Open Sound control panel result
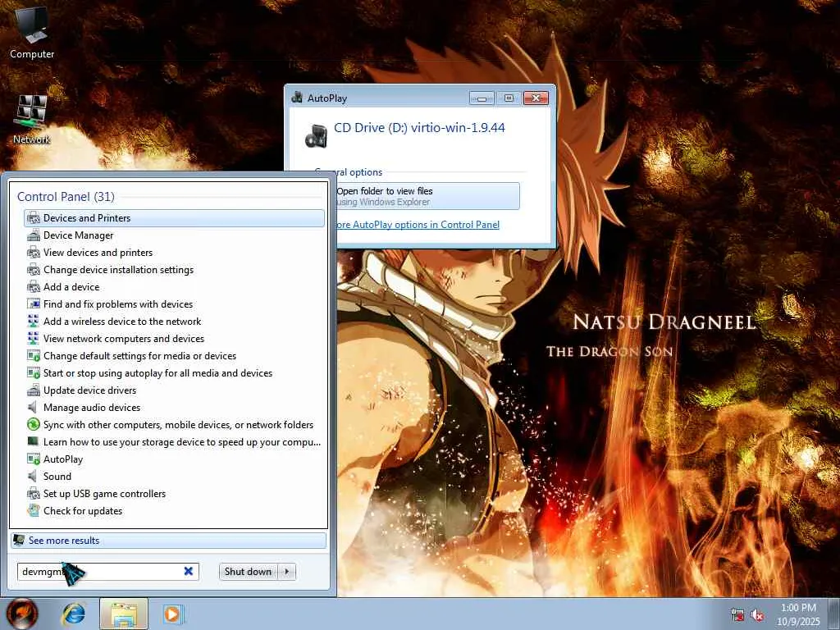This screenshot has height=630, width=840. click(174, 477)
